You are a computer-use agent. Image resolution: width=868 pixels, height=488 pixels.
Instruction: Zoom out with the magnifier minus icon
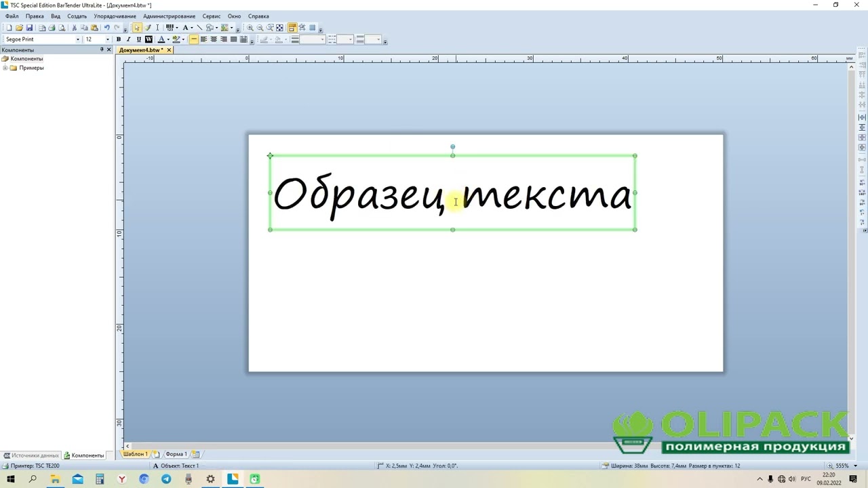point(260,28)
